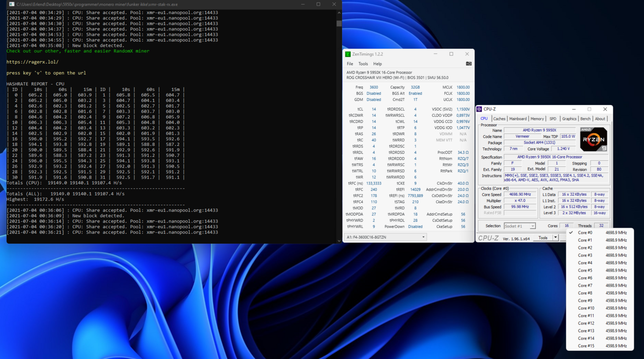Click the ragerx.lol URL in console
Screen dimensions: 644x359
click(x=32, y=62)
